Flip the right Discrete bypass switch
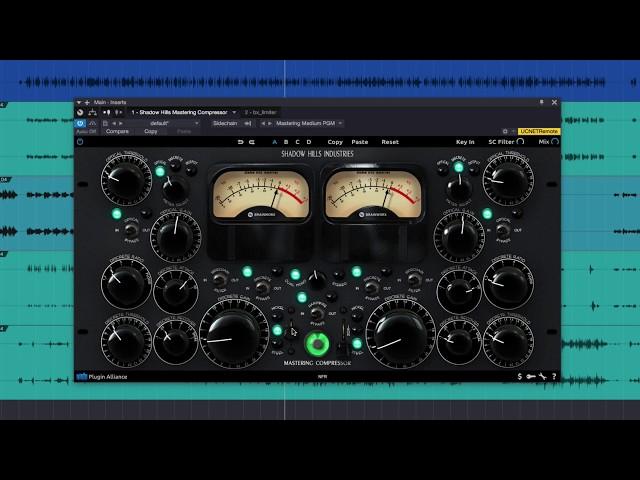 pos(372,288)
